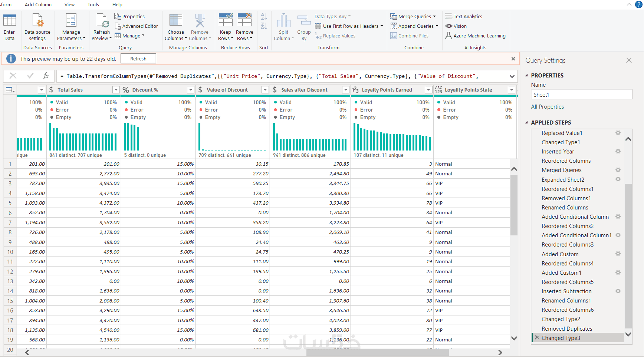Open gear settings for Added Conditional Column
Viewport: 644px width, 357px height.
(x=618, y=216)
